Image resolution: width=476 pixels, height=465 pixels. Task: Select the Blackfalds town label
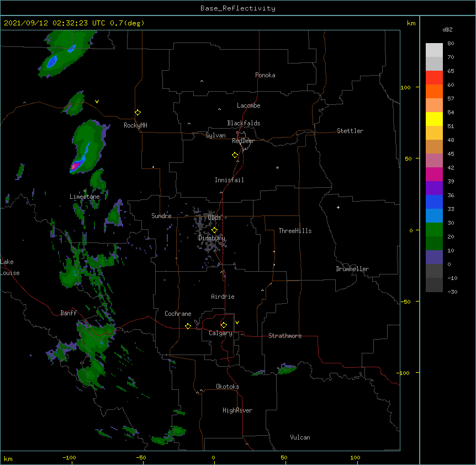[244, 123]
